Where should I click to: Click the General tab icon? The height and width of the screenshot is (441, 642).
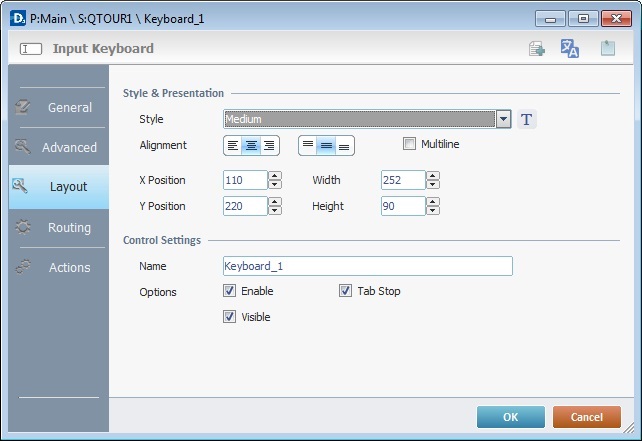23,107
